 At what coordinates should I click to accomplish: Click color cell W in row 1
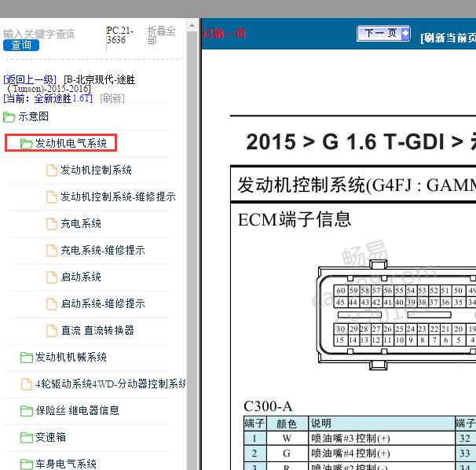[x=287, y=439]
